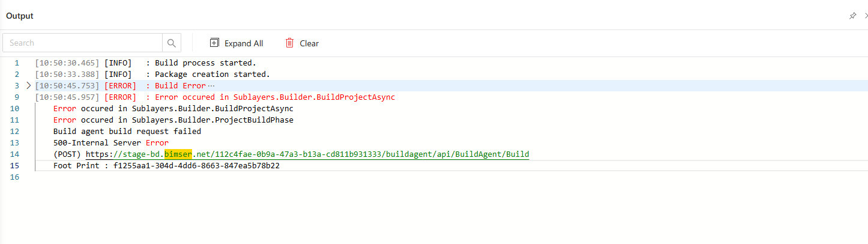Select the 'Foot Print' GUID line
Viewport: 868px width, 244px height.
coord(166,165)
